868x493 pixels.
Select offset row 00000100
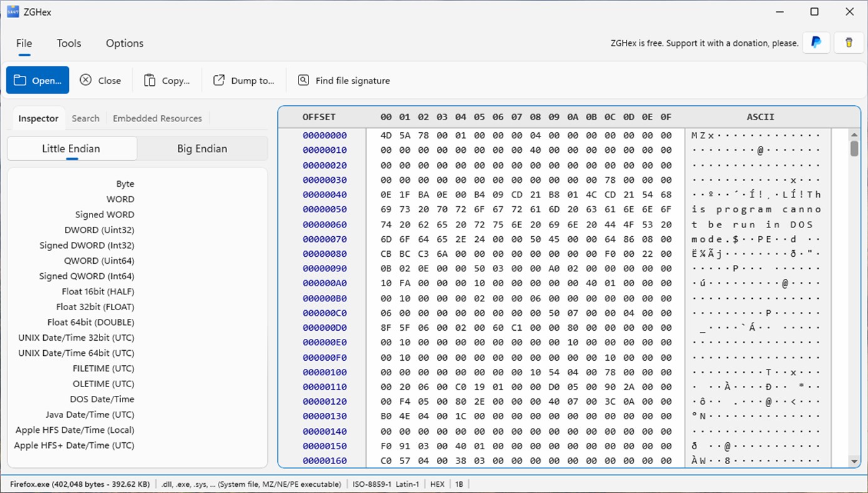(324, 372)
